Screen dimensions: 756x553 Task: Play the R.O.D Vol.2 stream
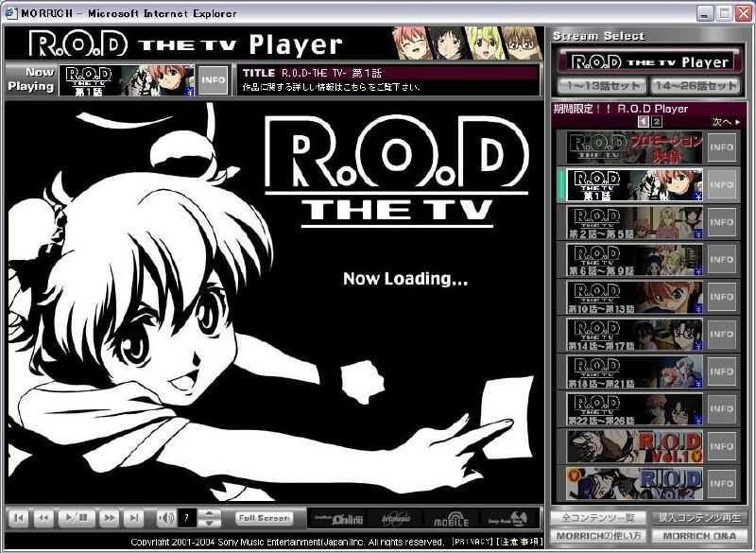(634, 484)
